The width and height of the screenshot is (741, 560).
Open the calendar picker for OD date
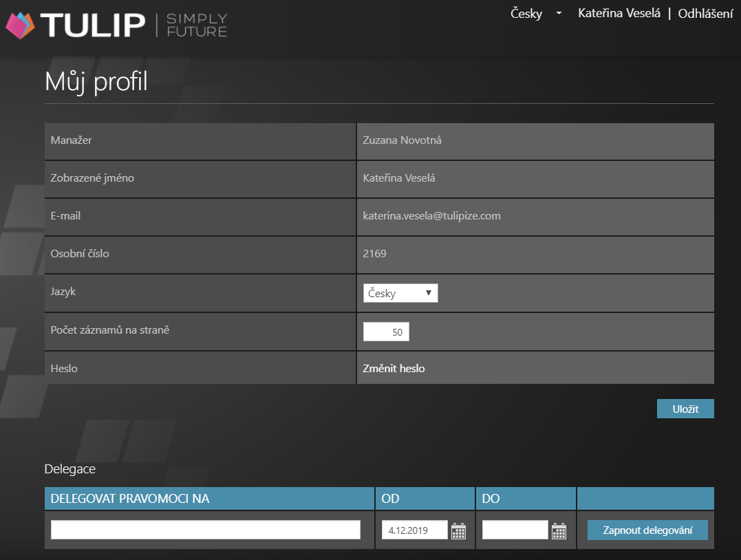click(x=459, y=530)
